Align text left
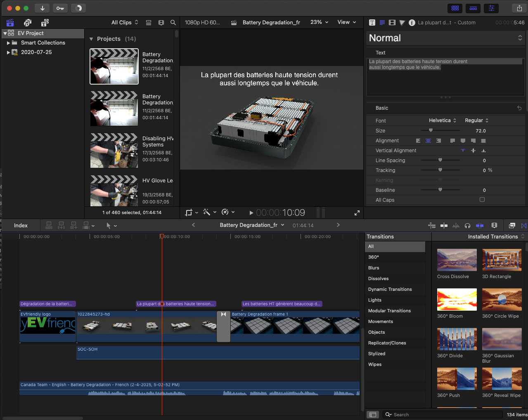 [418, 141]
